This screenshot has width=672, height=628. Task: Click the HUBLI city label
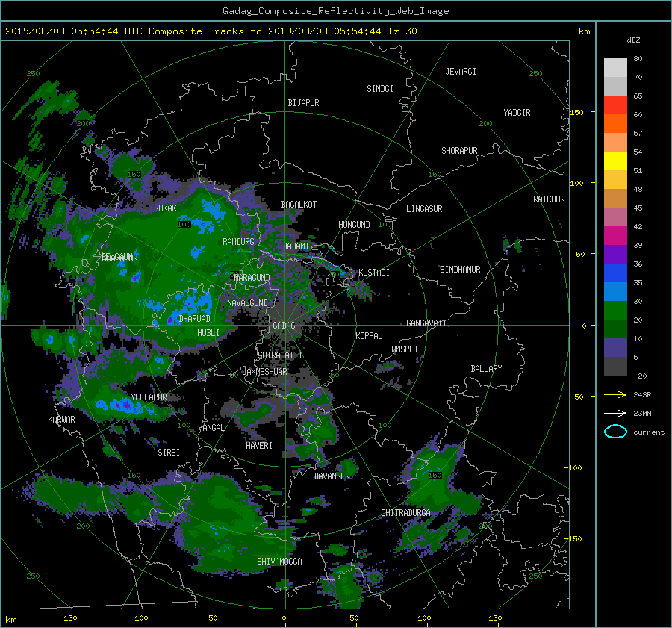click(208, 333)
